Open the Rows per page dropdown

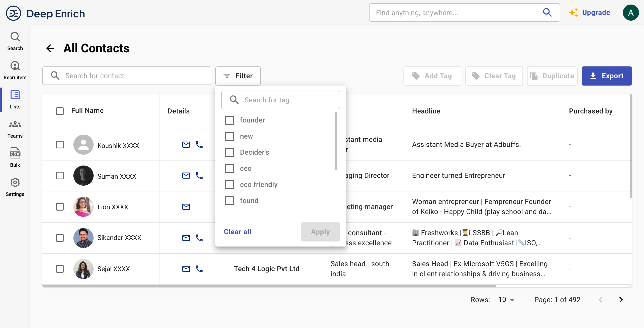pos(506,300)
